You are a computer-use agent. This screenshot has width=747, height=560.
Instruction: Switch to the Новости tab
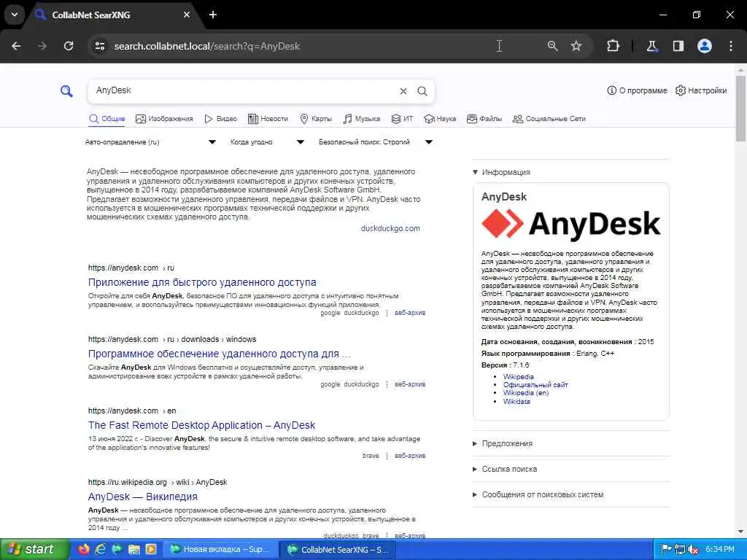click(x=268, y=119)
